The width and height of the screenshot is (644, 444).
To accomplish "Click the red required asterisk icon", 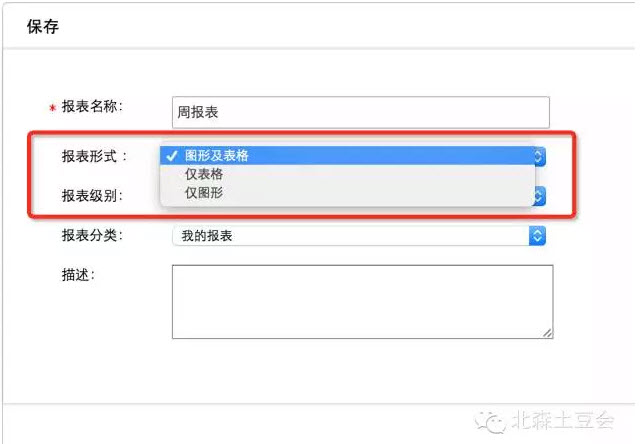I will tap(53, 108).
